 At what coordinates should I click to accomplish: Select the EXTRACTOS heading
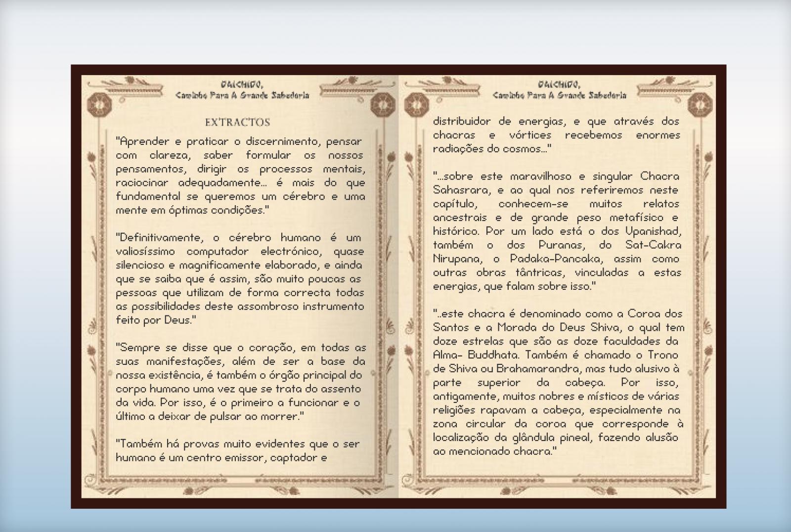pos(237,122)
